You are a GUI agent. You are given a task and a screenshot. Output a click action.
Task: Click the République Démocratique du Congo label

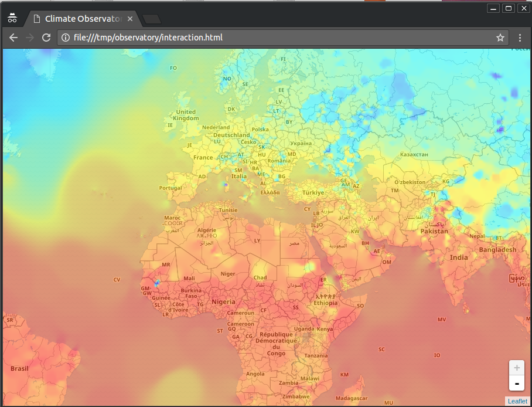point(276,344)
